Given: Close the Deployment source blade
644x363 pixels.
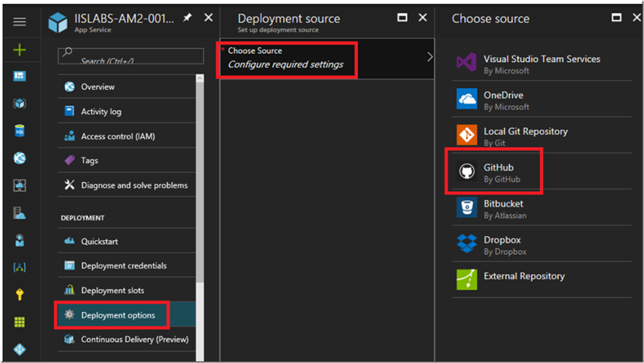Looking at the screenshot, I should pyautogui.click(x=423, y=17).
